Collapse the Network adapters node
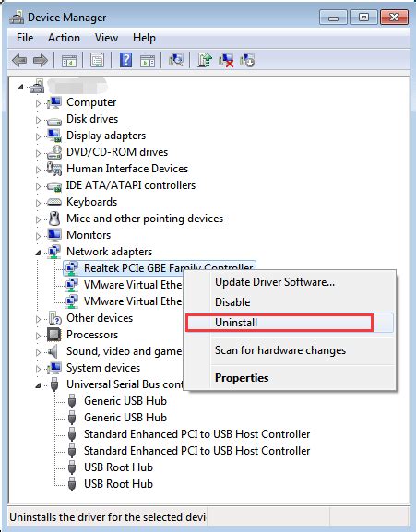The height and width of the screenshot is (532, 416). [x=38, y=253]
